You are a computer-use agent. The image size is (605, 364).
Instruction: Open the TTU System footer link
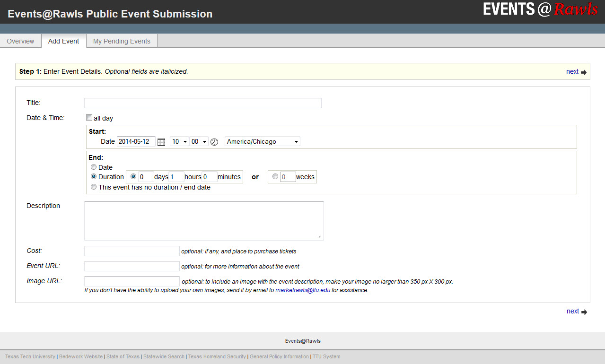[326, 356]
